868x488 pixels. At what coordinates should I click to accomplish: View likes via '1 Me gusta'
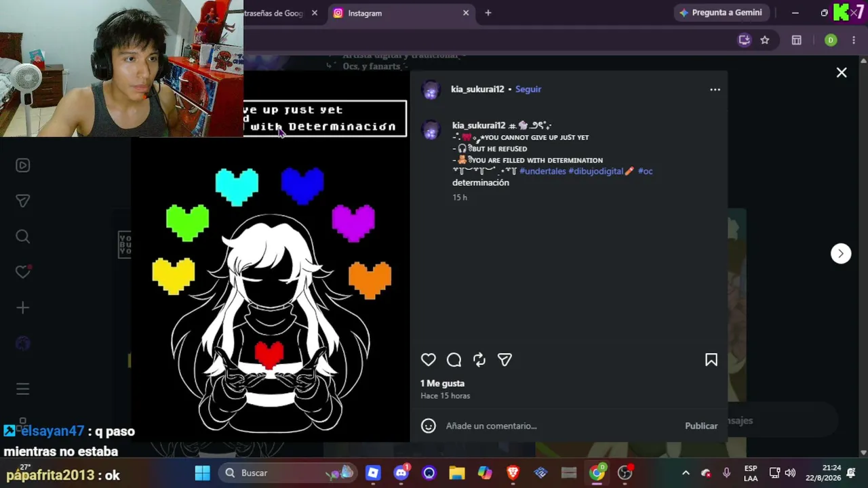(x=442, y=384)
